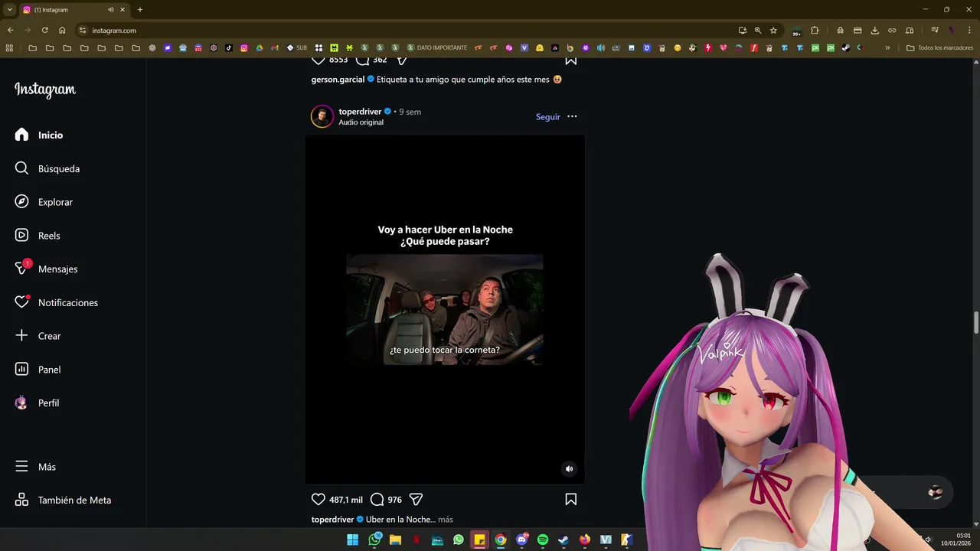980x551 pixels.
Task: Open a new Chrome tab
Action: coord(139,10)
